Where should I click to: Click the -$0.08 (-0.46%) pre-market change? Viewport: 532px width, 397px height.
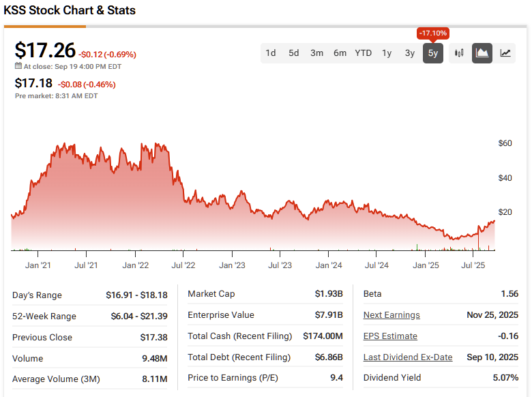(87, 85)
